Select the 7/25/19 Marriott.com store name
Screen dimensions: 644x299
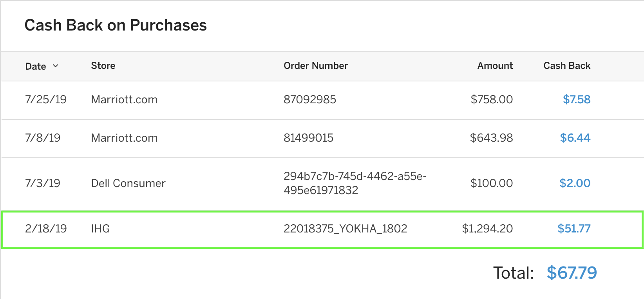click(x=124, y=99)
